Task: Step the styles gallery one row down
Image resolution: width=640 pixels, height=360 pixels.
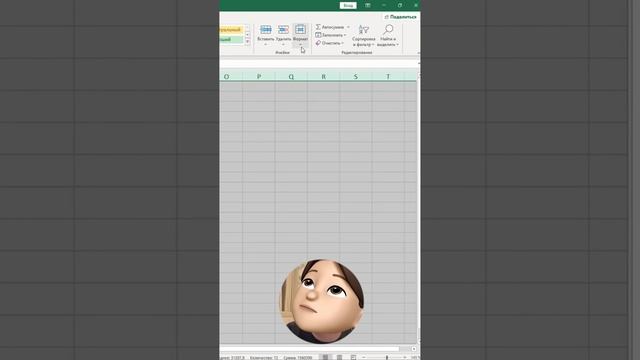Action: coord(247,35)
